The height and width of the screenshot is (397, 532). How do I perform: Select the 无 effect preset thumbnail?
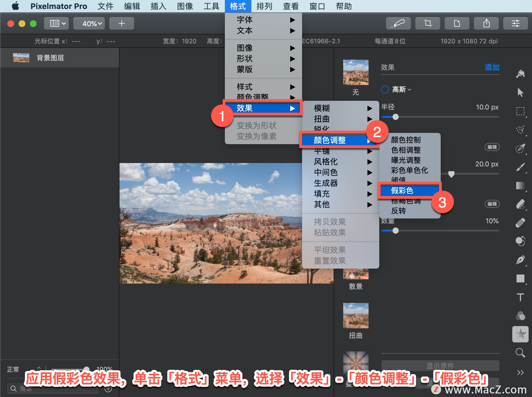tap(356, 72)
